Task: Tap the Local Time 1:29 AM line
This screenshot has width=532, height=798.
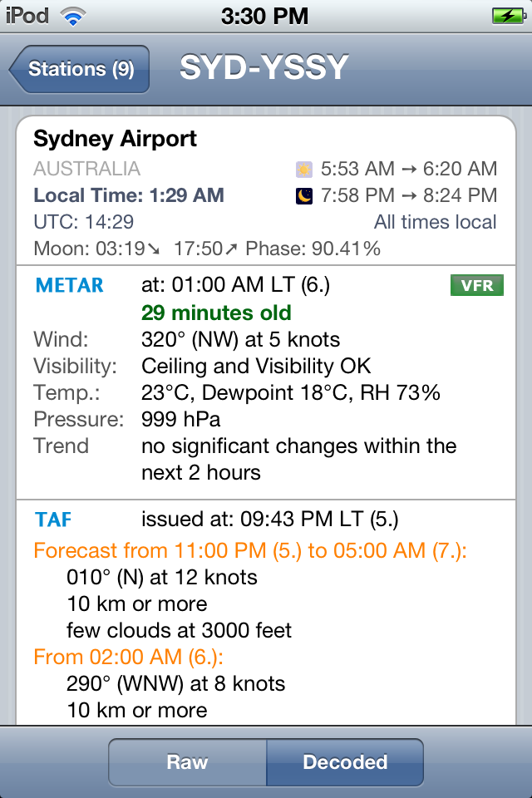Action: click(129, 195)
